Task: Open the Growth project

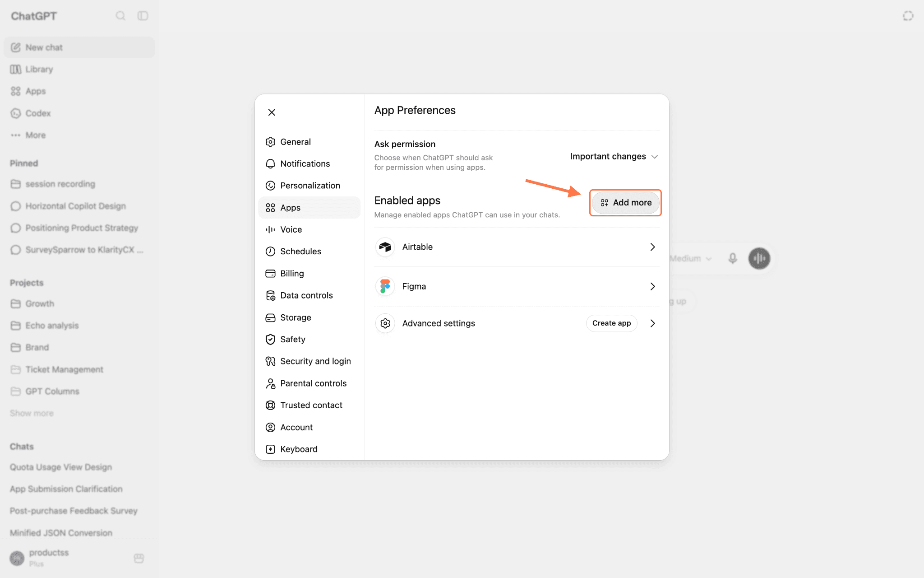Action: [x=79, y=303]
